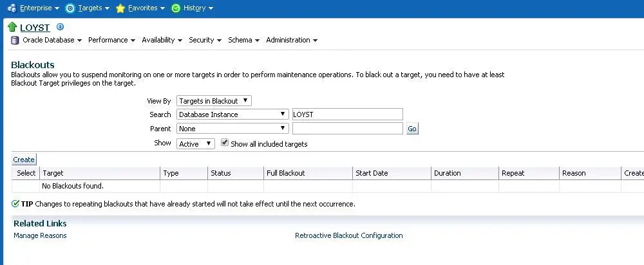Open the LOYST target link
This screenshot has height=265, width=644.
[x=35, y=28]
